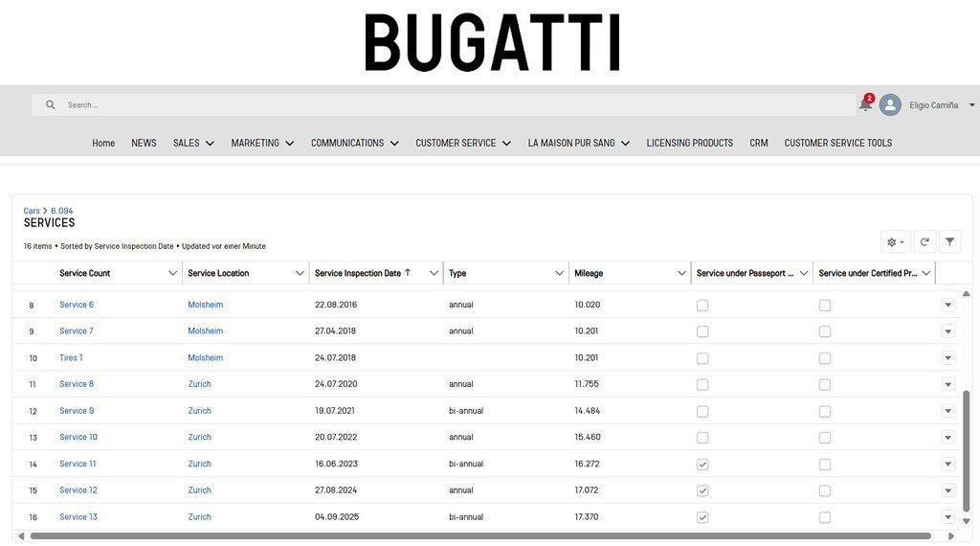980x546 pixels.
Task: Open row actions for Service 9
Action: (x=948, y=412)
